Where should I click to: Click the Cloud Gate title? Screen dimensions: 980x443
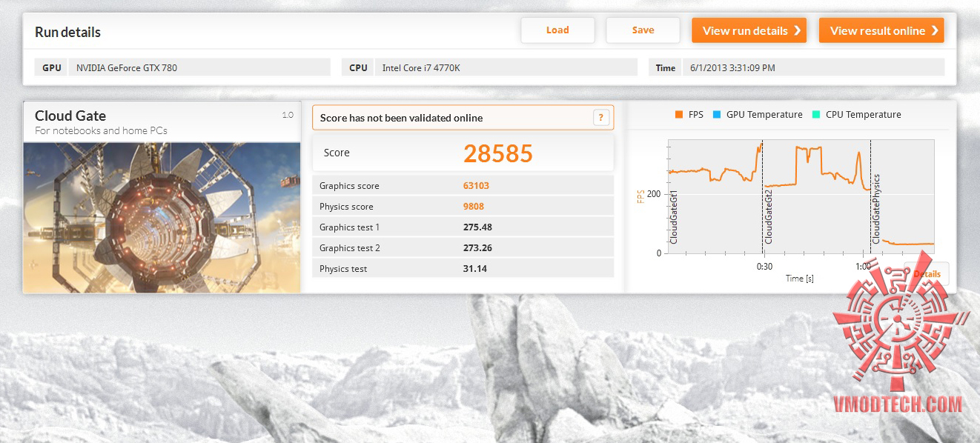point(70,116)
